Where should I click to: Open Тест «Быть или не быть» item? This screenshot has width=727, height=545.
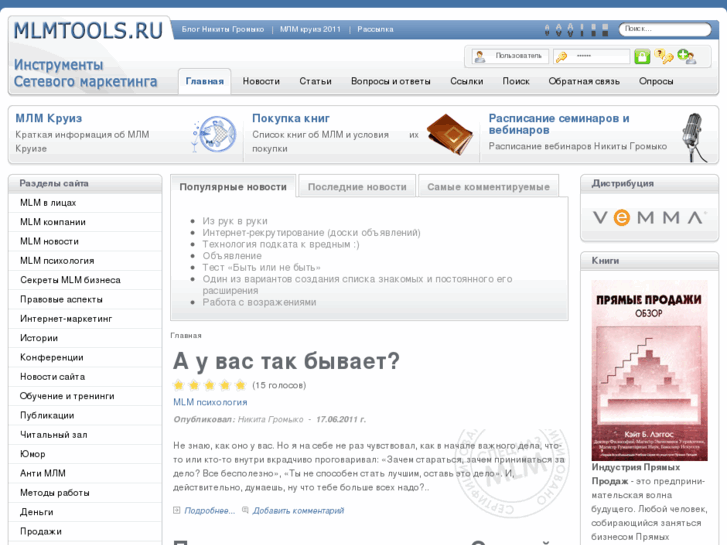click(x=261, y=267)
